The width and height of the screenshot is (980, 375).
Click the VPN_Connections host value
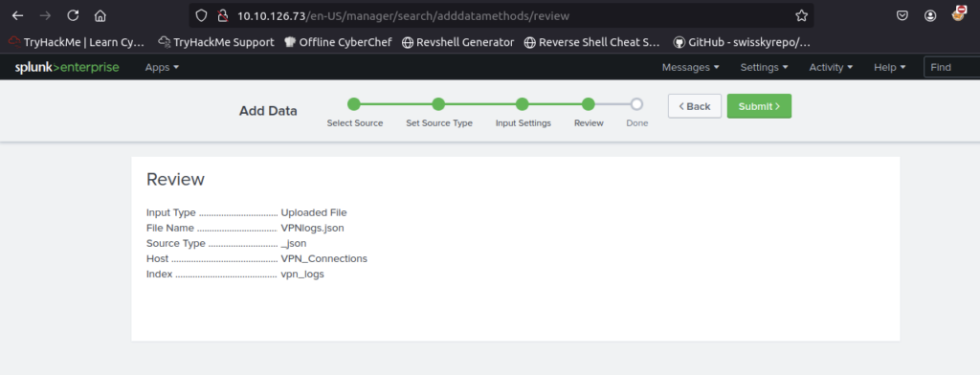point(323,258)
